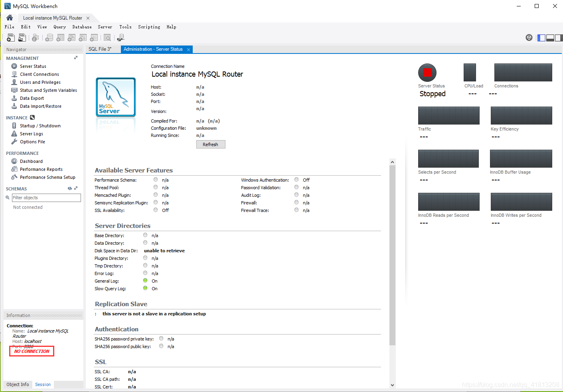This screenshot has width=563, height=392.
Task: Close the Administration - Server Status tab
Action: point(188,49)
